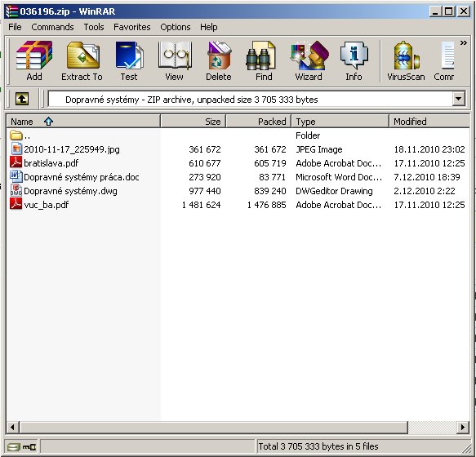Select file name bratislava.pdf
The width and height of the screenshot is (476, 457).
pos(51,163)
